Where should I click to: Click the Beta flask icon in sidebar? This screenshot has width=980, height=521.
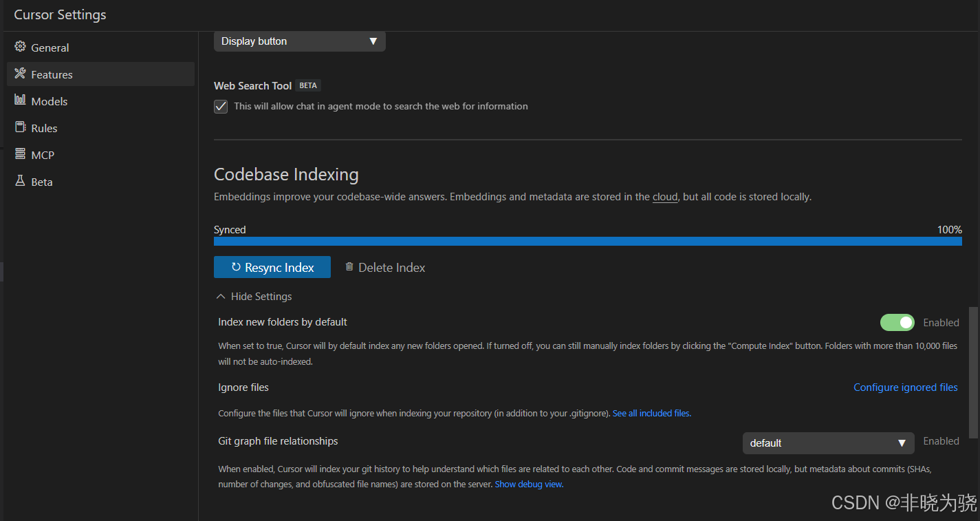20,181
